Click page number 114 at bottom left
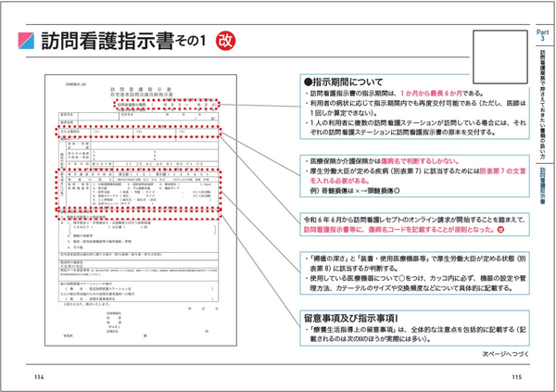Image resolution: width=556 pixels, height=392 pixels. 39,377
